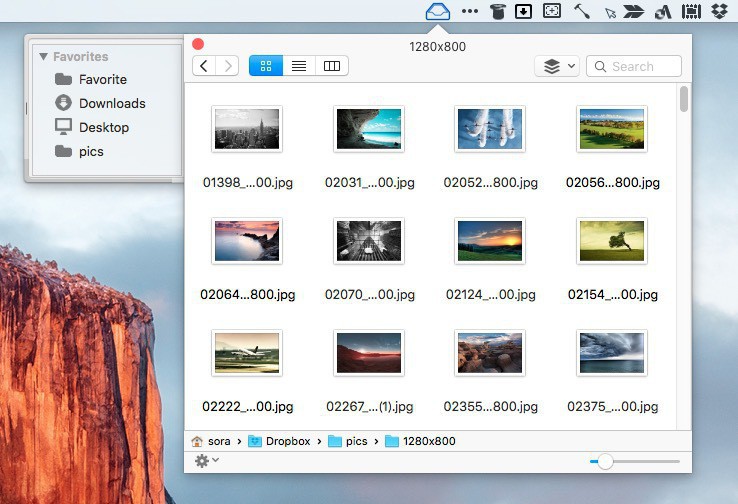Click 1280x800 folder in path bar
738x504 pixels.
tap(420, 441)
